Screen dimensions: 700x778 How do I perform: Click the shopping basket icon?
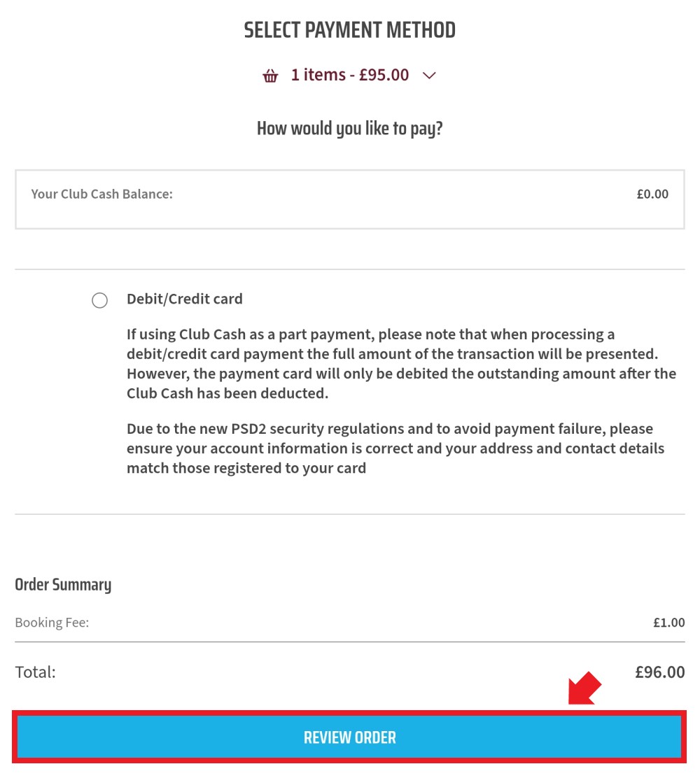(x=271, y=76)
